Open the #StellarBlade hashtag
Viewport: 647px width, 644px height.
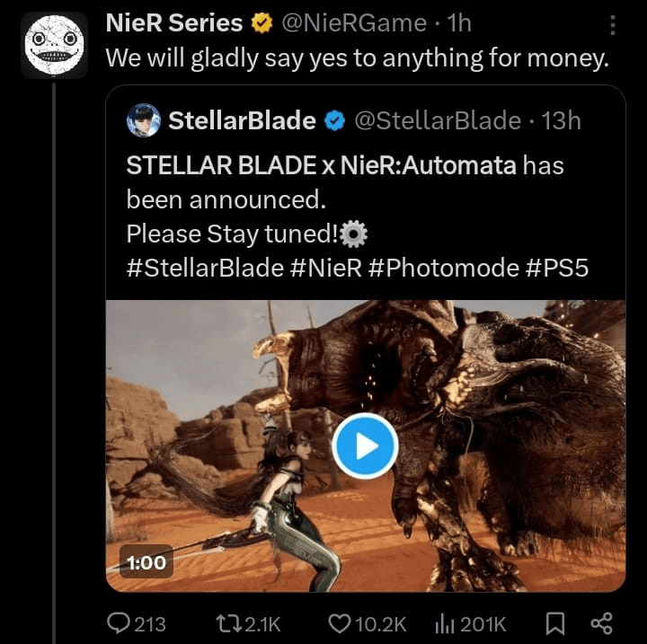204,268
